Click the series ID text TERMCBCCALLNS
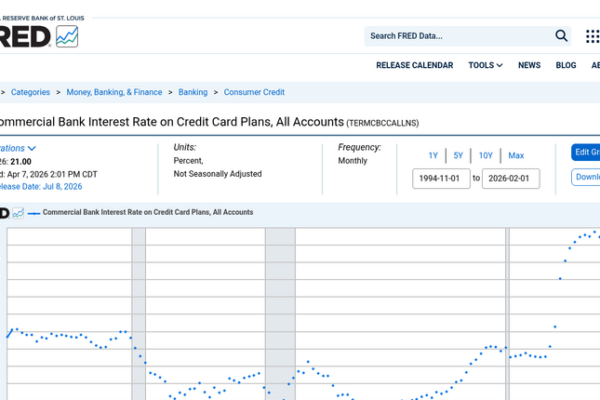Viewport: 600px width, 400px height. tap(383, 123)
